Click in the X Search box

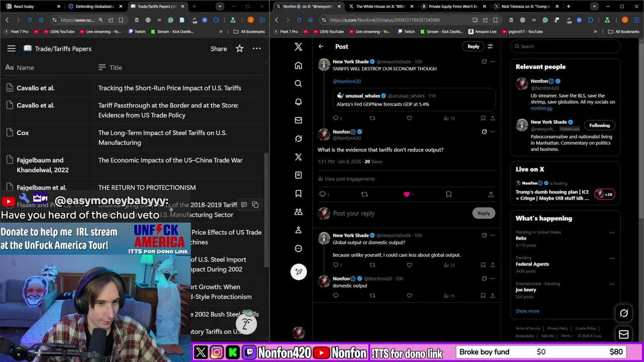tap(565, 46)
